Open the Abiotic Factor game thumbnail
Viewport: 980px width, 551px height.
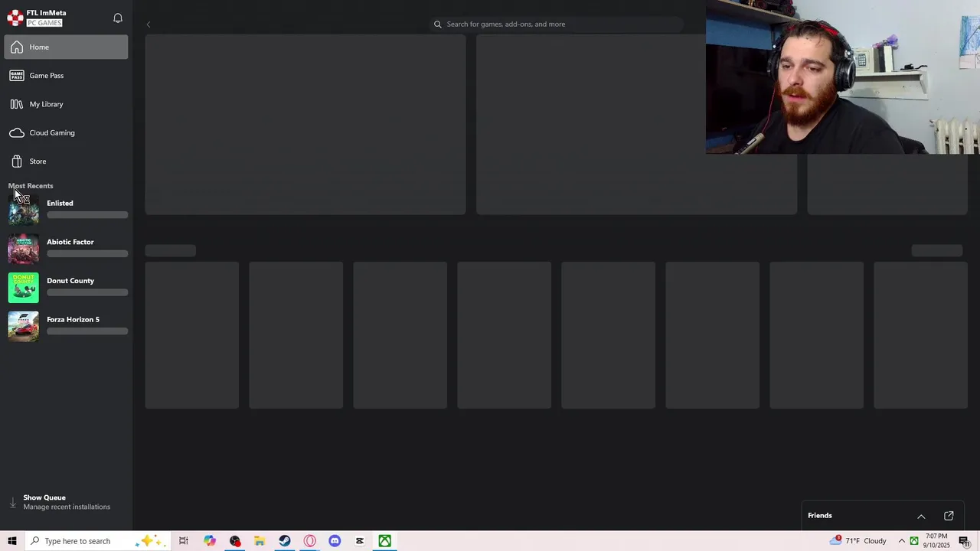[24, 249]
